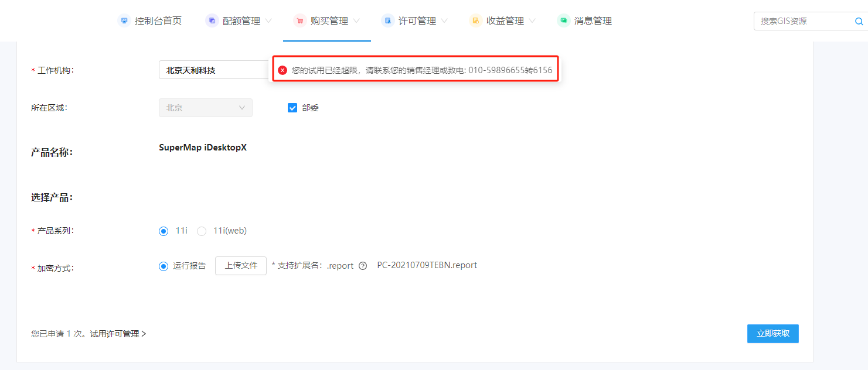
Task: Click the 收益管理 yellow icon
Action: coord(475,21)
